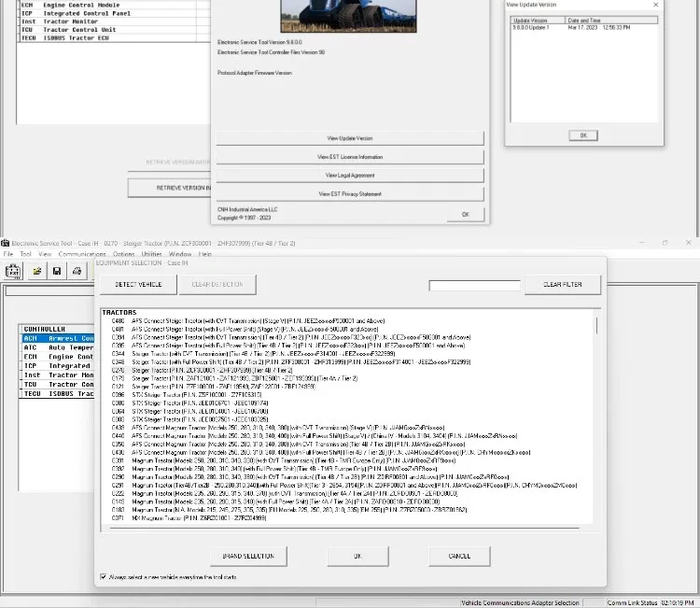
Task: Select the 0290 Magnum Tractor row
Action: pyautogui.click(x=310, y=477)
